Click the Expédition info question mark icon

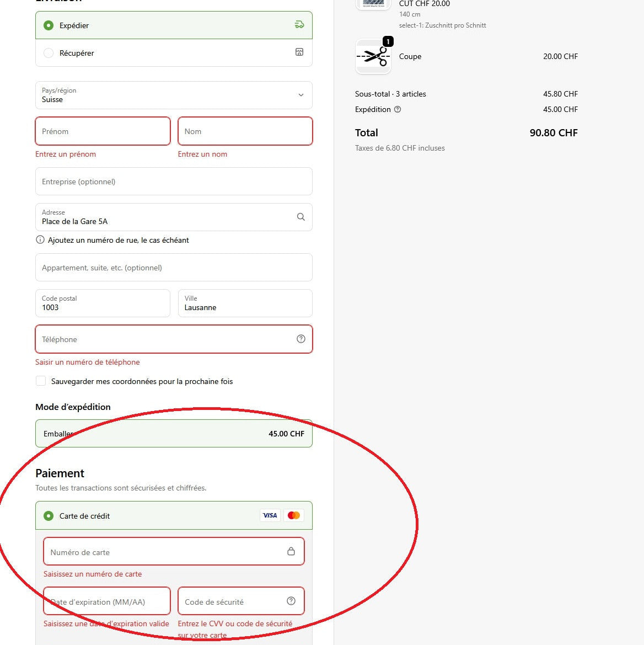tap(398, 109)
